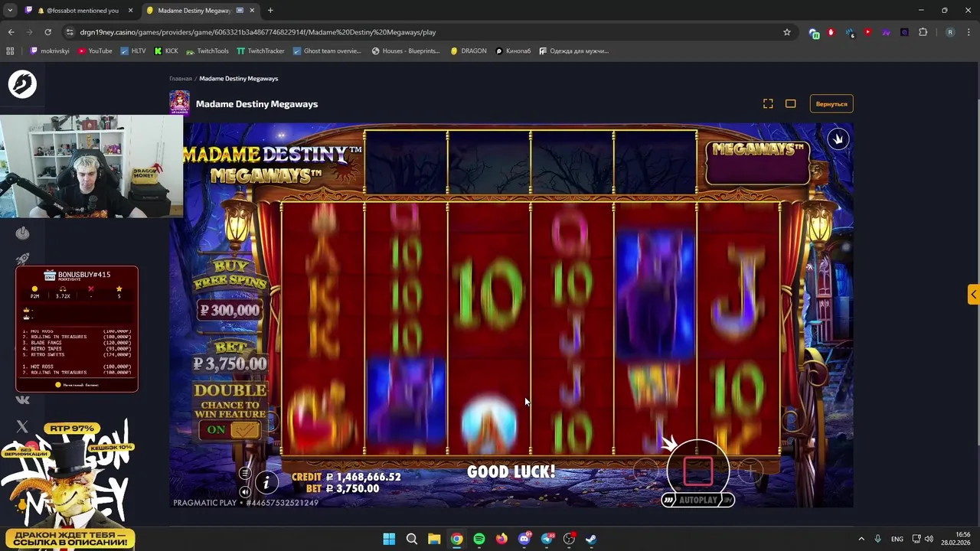Click the Madame Destiny game thumbnail icon
The width and height of the screenshot is (980, 551).
(x=179, y=103)
